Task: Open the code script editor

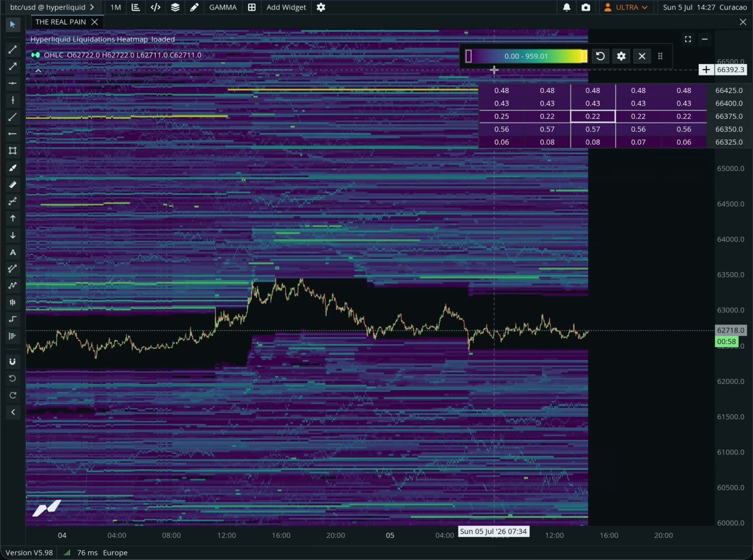Action: pyautogui.click(x=156, y=8)
